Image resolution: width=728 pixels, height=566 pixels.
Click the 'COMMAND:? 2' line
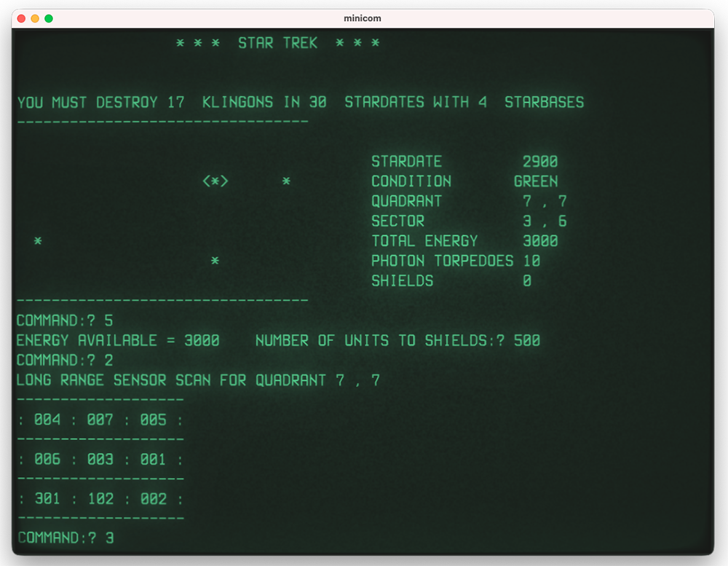65,360
